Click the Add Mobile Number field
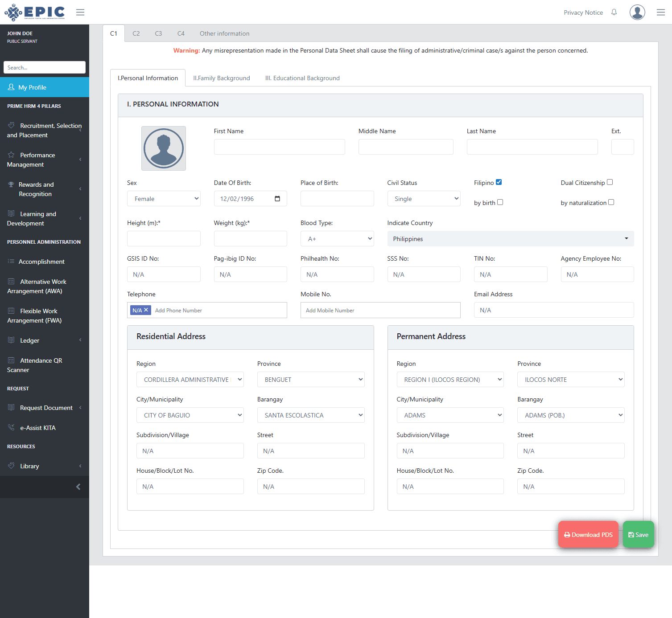 coord(380,310)
